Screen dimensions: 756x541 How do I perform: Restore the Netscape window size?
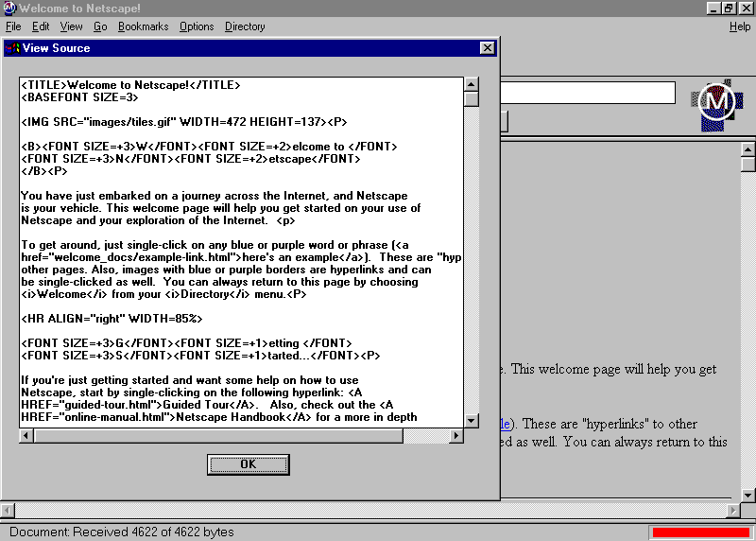(729, 9)
